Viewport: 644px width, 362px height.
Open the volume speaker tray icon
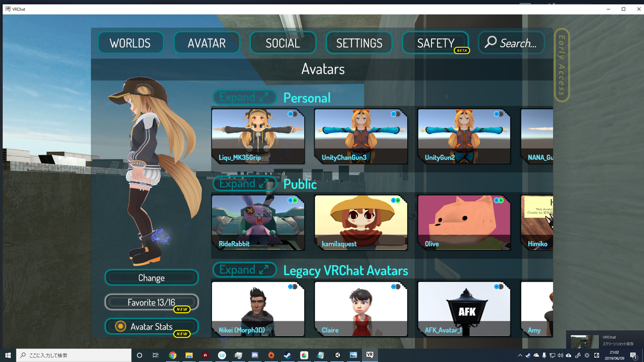560,355
